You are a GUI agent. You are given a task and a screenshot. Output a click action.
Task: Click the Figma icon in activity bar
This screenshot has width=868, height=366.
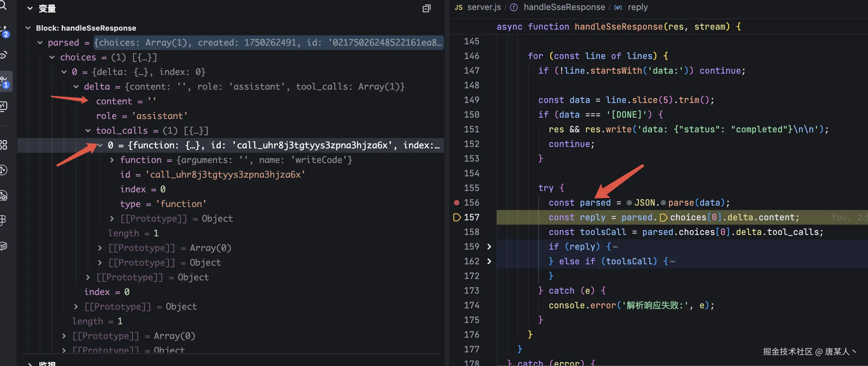[x=3, y=220]
